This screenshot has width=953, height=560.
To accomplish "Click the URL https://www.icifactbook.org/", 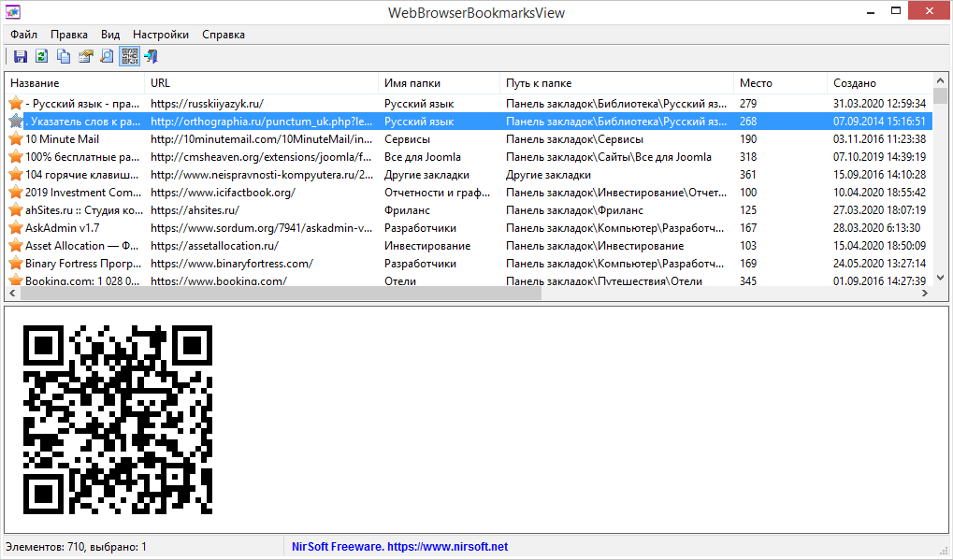I will tap(224, 193).
